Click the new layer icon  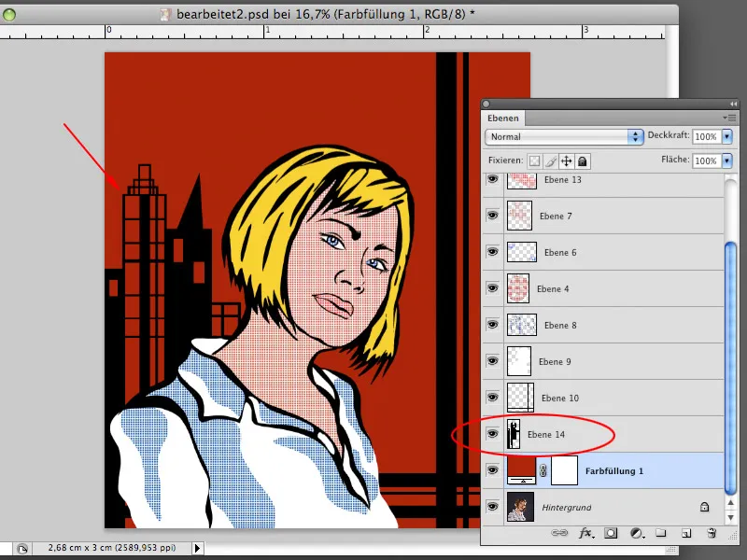686,533
